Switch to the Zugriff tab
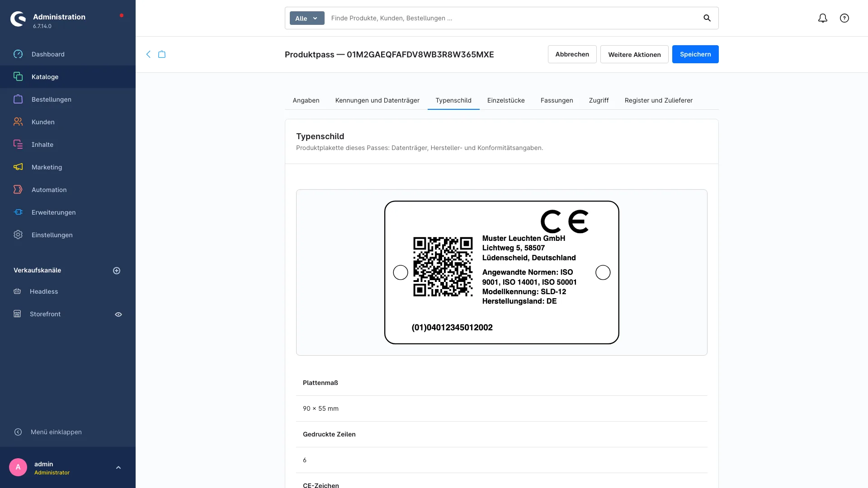The image size is (868, 488). pos(599,100)
